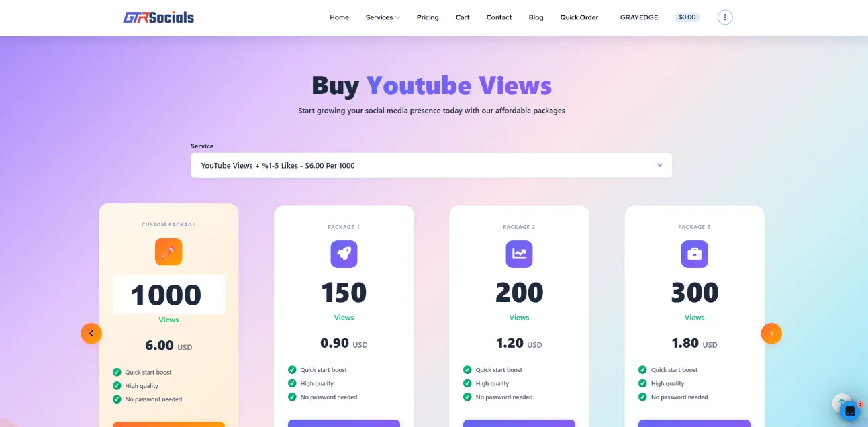This screenshot has height=427, width=868.
Task: Click the chart icon on Package 2
Action: (x=519, y=254)
